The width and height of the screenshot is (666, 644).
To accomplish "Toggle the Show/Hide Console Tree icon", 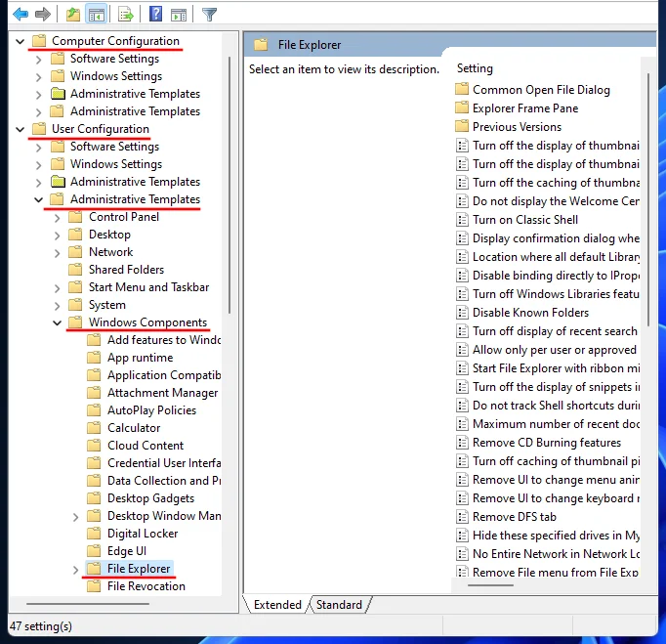I will click(x=96, y=14).
